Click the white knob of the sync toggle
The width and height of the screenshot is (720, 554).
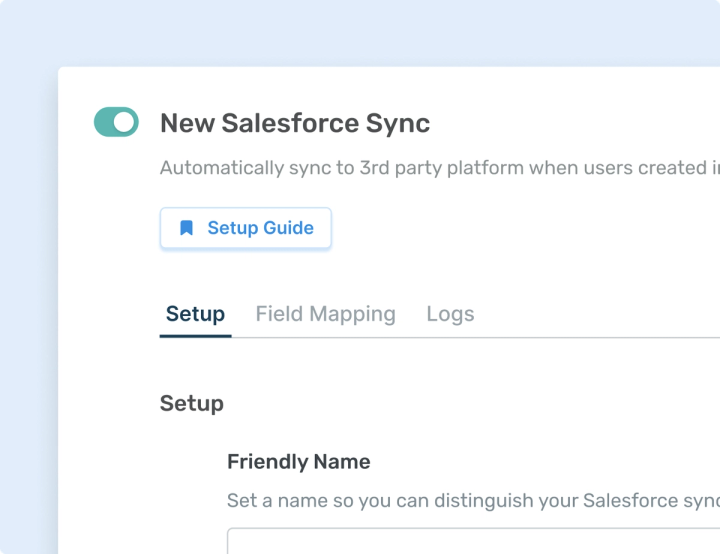point(125,123)
